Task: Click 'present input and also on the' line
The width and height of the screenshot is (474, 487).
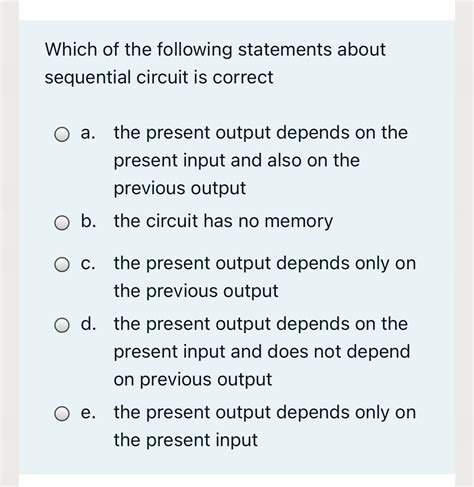Action: (237, 160)
